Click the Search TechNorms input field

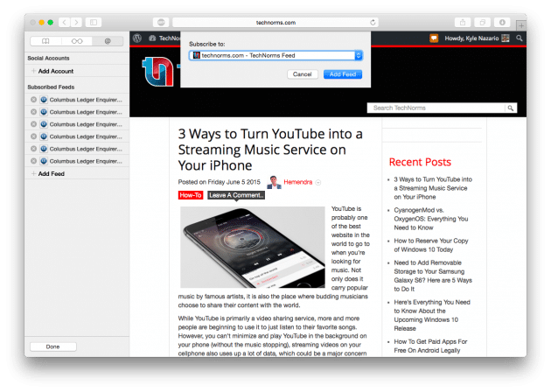coord(436,108)
